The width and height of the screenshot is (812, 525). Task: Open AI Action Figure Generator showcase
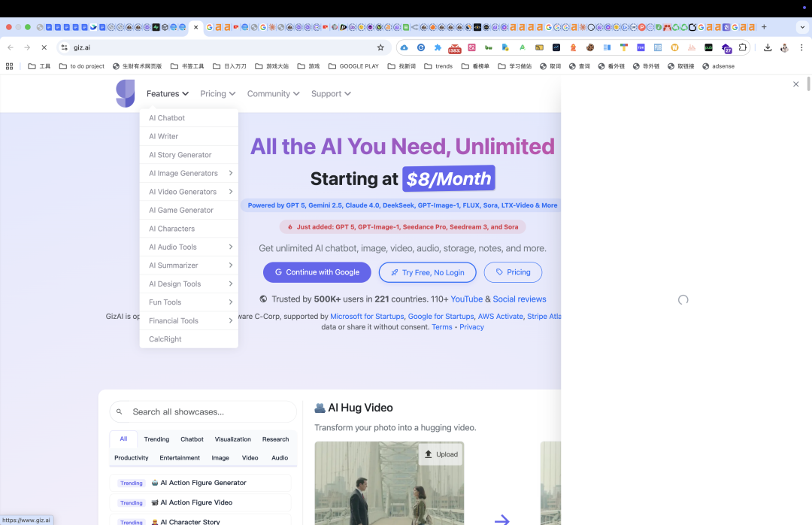201,483
